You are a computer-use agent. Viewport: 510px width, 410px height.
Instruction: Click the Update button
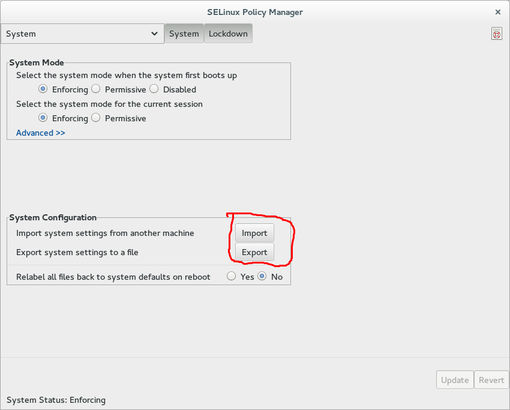tap(455, 380)
